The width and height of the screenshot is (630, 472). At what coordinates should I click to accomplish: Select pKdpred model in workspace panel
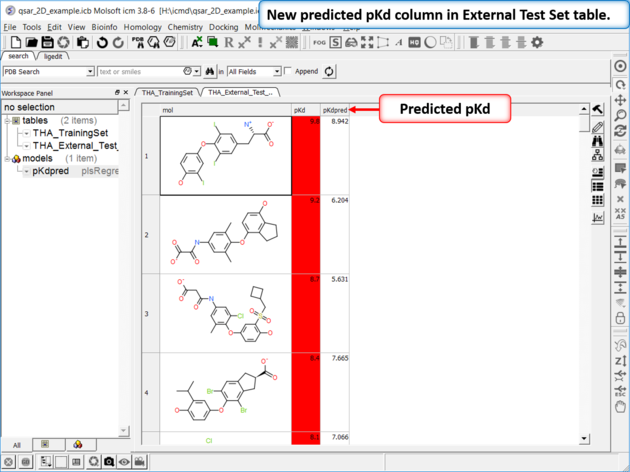click(50, 171)
